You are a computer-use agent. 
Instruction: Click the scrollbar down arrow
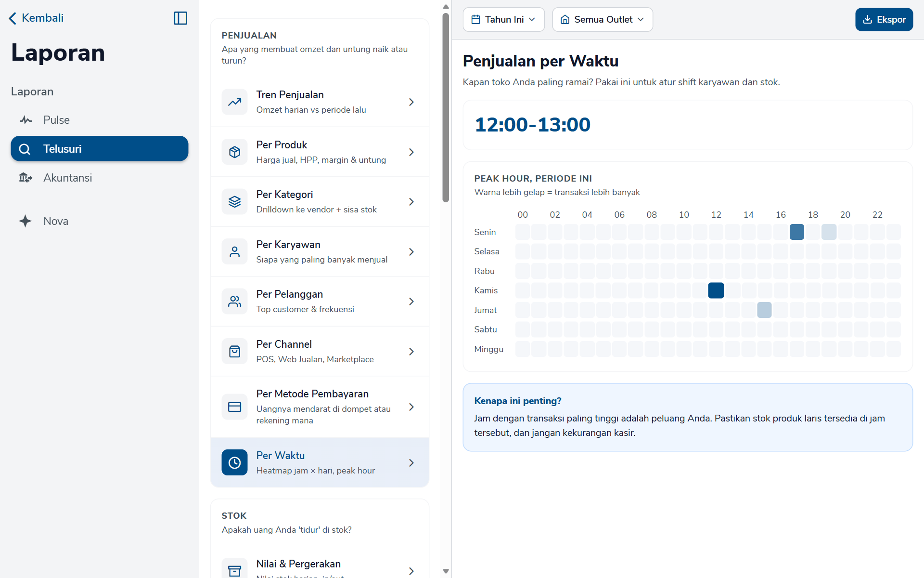pos(446,571)
